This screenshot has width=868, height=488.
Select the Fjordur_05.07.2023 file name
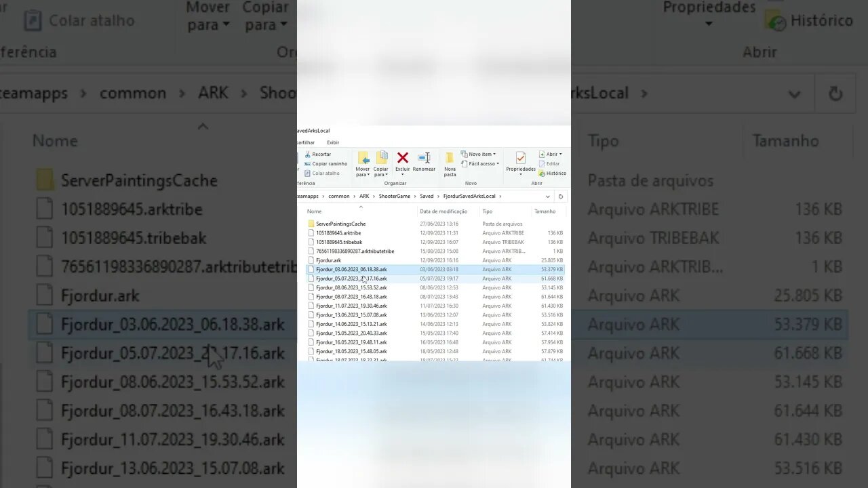[x=351, y=279]
